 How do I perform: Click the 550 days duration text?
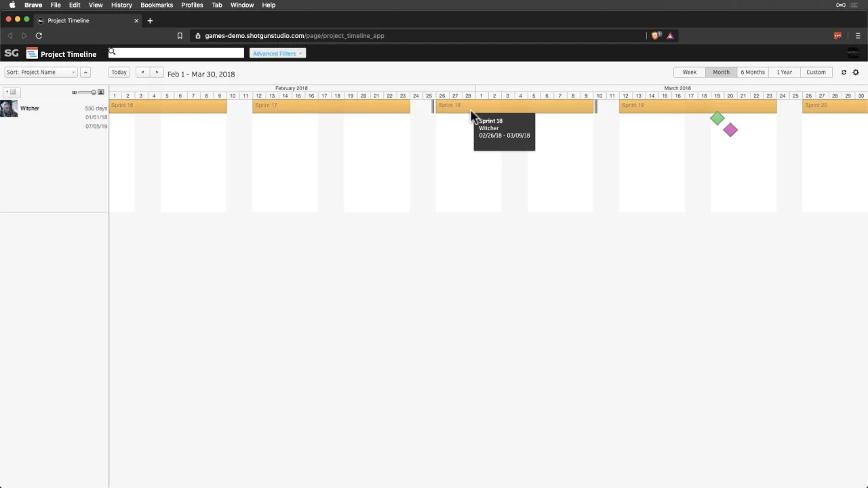[96, 108]
